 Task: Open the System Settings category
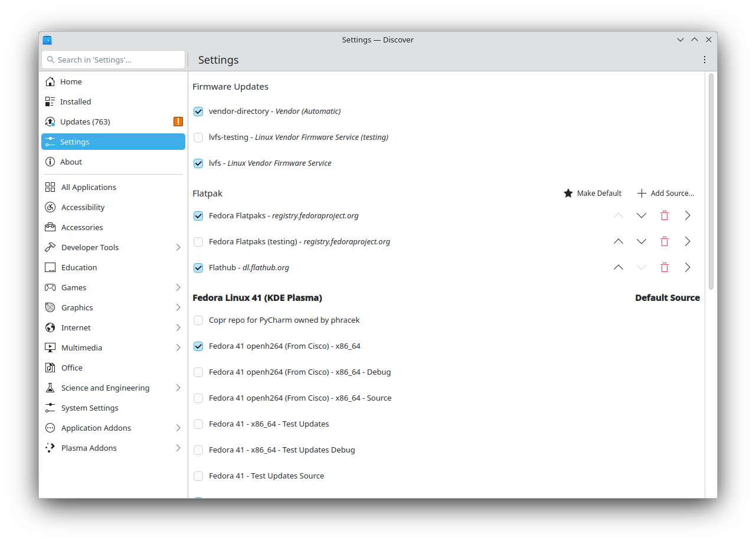pos(113,408)
